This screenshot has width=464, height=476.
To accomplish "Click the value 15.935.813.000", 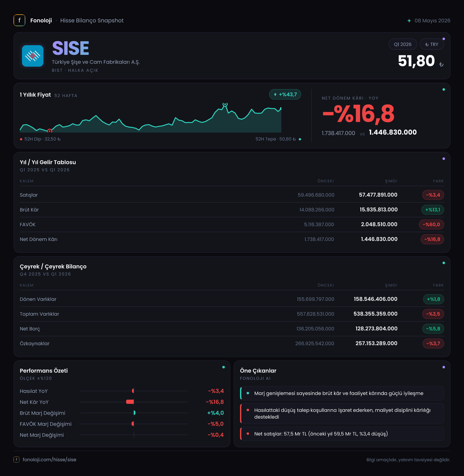I will (x=378, y=210).
